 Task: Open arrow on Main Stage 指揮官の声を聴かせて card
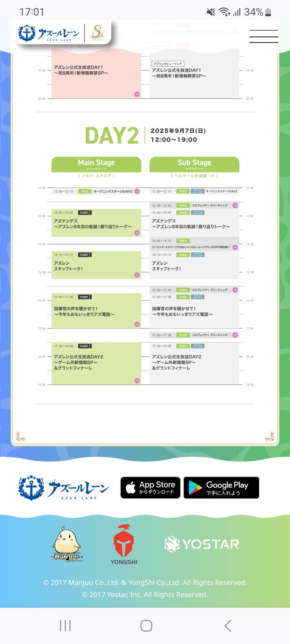(137, 324)
